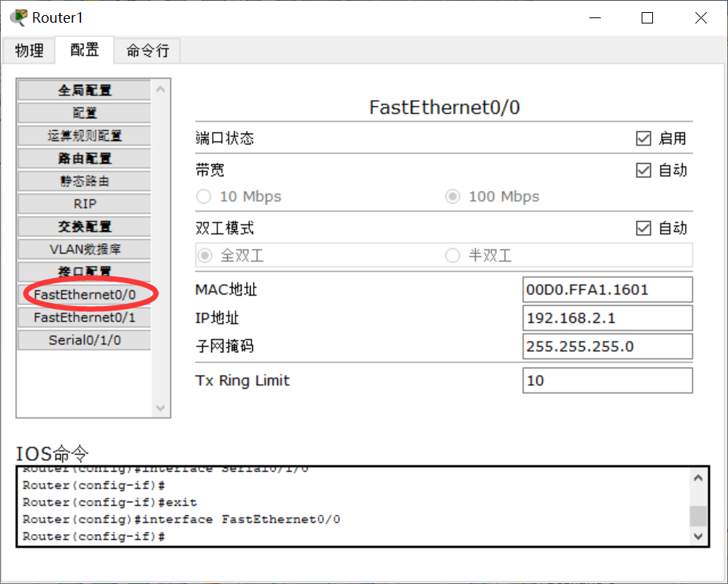Switch to the 物理 tab
728x584 pixels.
coord(29,50)
